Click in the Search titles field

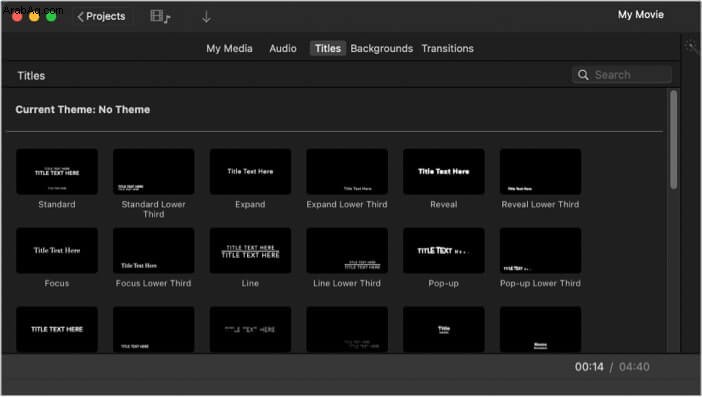point(622,75)
